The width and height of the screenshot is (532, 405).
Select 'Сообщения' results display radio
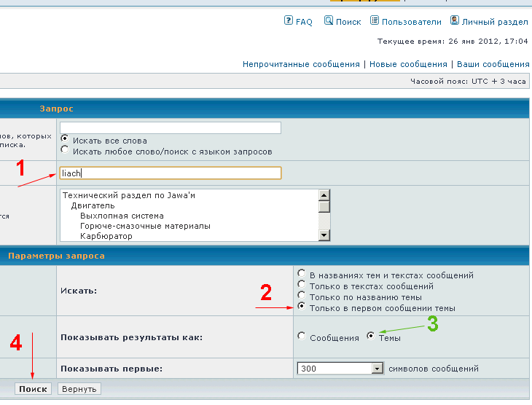click(x=301, y=337)
